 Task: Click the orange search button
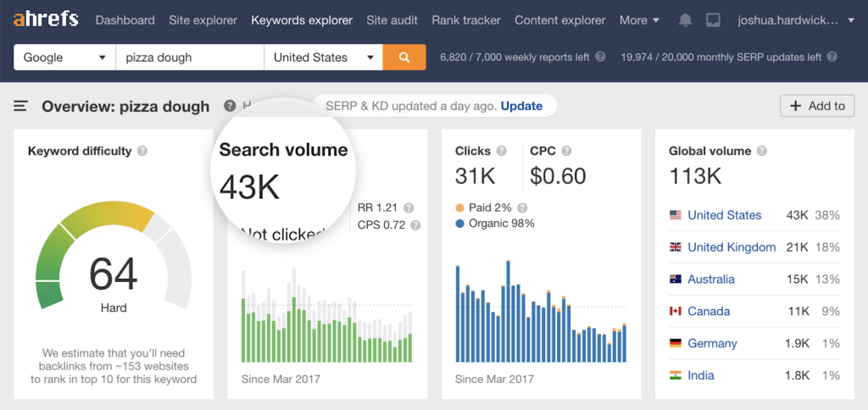[x=404, y=58]
